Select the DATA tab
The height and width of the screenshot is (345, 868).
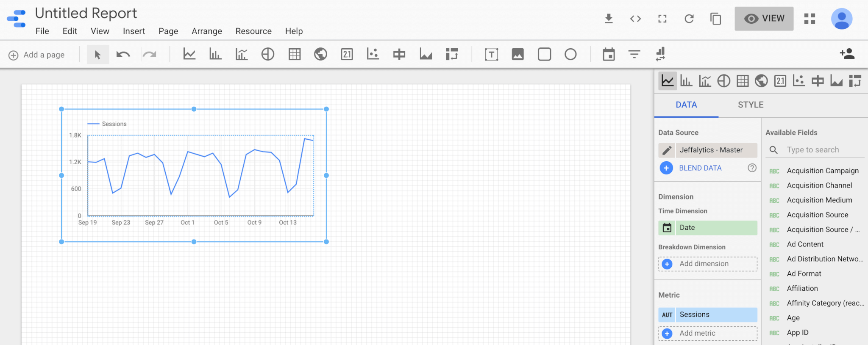(686, 105)
